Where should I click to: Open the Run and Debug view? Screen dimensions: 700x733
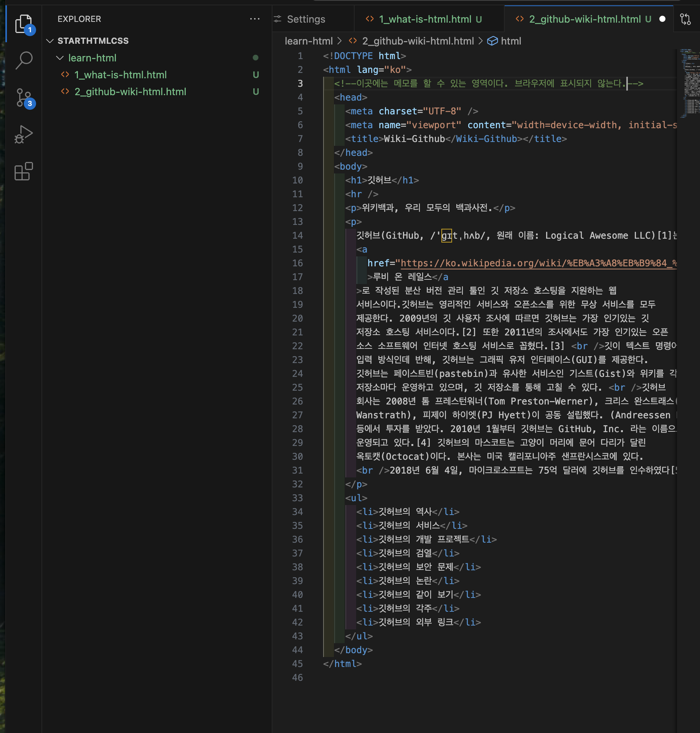[24, 134]
